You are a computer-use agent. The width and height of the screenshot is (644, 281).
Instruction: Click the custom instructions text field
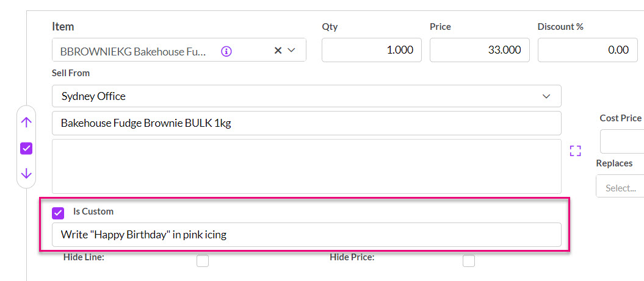point(306,235)
